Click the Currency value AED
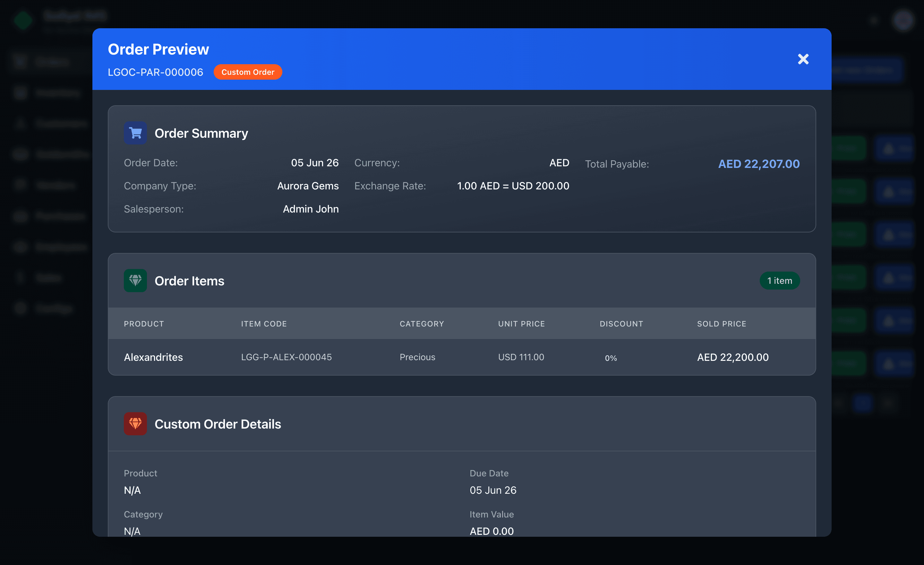This screenshot has width=924, height=565. (x=559, y=163)
